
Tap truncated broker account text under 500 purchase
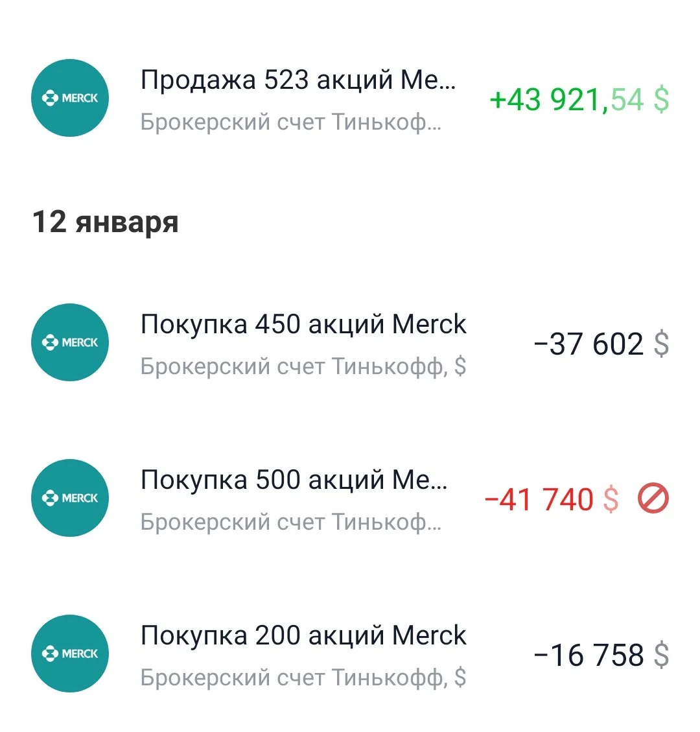291,522
